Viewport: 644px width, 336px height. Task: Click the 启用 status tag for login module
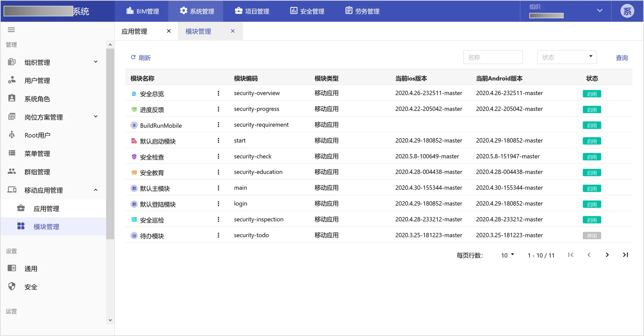coord(592,204)
